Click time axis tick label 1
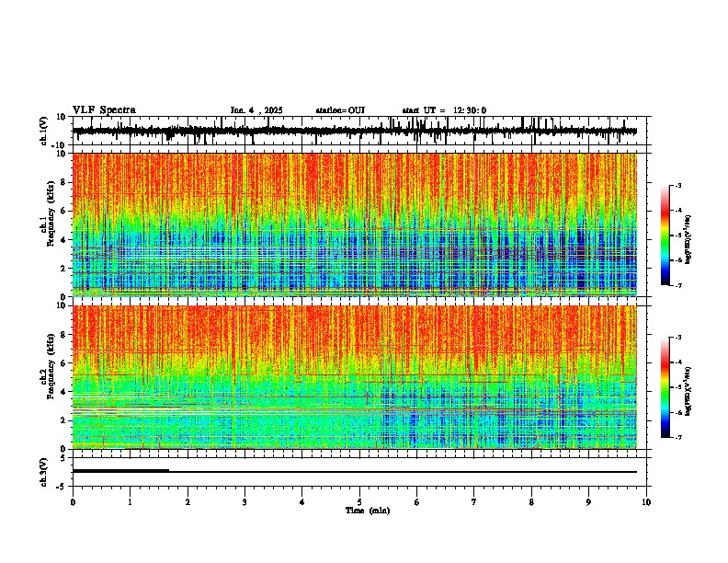Image resolution: width=728 pixels, height=563 pixels. pyautogui.click(x=130, y=502)
